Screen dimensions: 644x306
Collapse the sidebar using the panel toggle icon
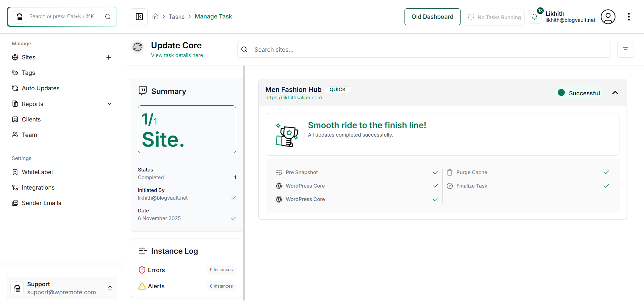tap(139, 16)
